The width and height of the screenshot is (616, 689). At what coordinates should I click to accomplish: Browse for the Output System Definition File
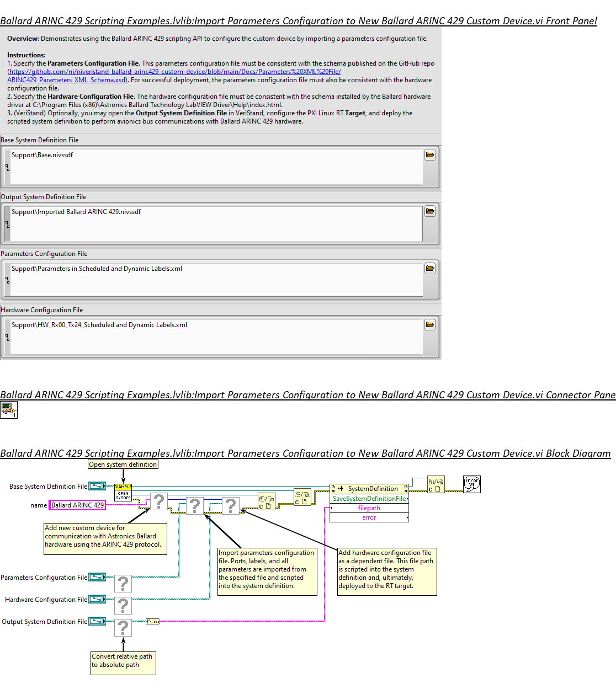click(x=430, y=211)
